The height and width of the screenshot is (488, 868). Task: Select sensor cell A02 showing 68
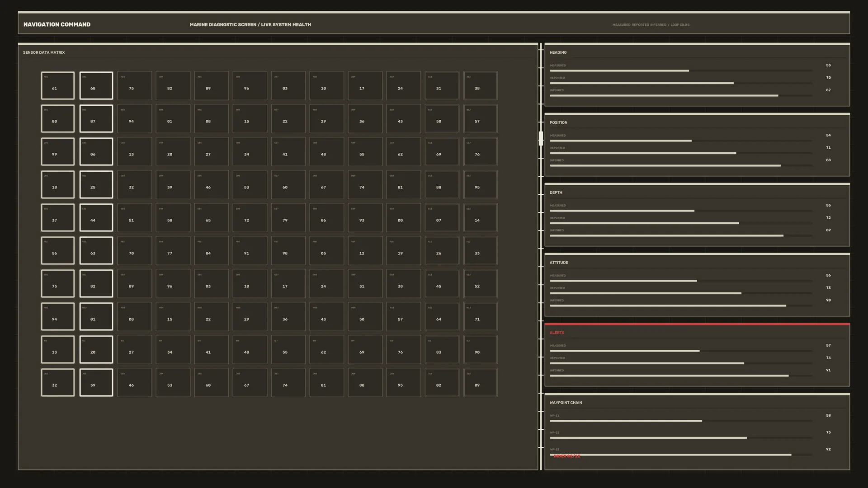coord(96,85)
